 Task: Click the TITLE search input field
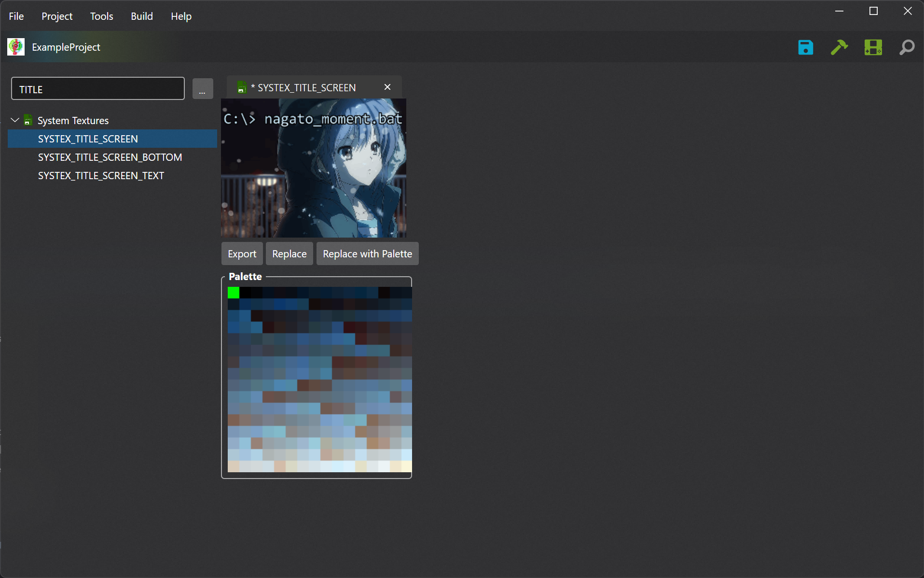(x=98, y=89)
